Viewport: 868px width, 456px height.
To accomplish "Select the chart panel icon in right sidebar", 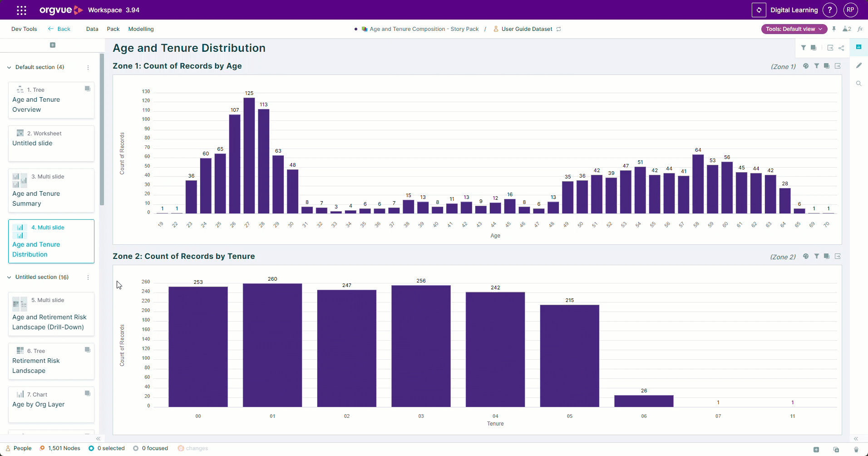I will pyautogui.click(x=859, y=47).
